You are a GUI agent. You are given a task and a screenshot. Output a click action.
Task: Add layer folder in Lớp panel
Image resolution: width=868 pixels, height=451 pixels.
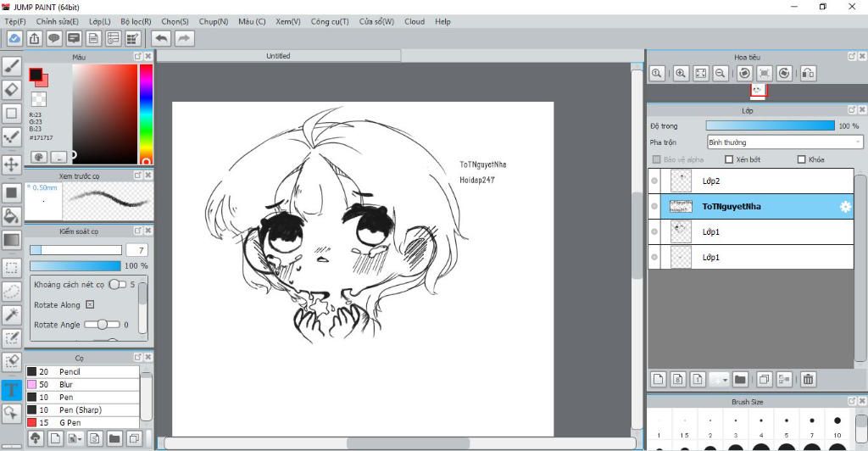click(739, 379)
